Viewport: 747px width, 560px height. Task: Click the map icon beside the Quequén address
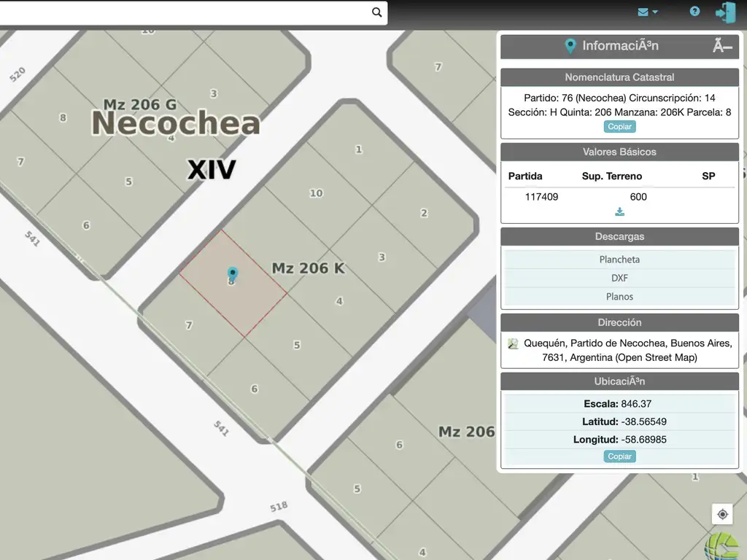pyautogui.click(x=513, y=343)
